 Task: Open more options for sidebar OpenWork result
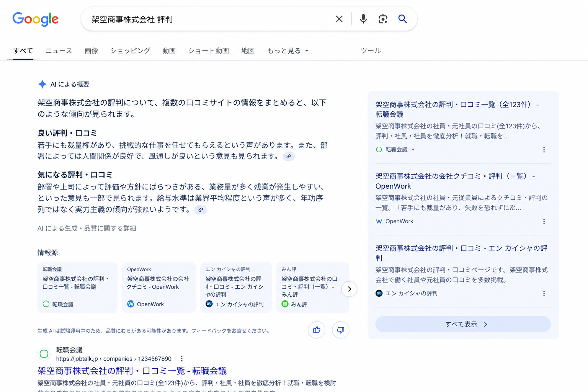(544, 222)
